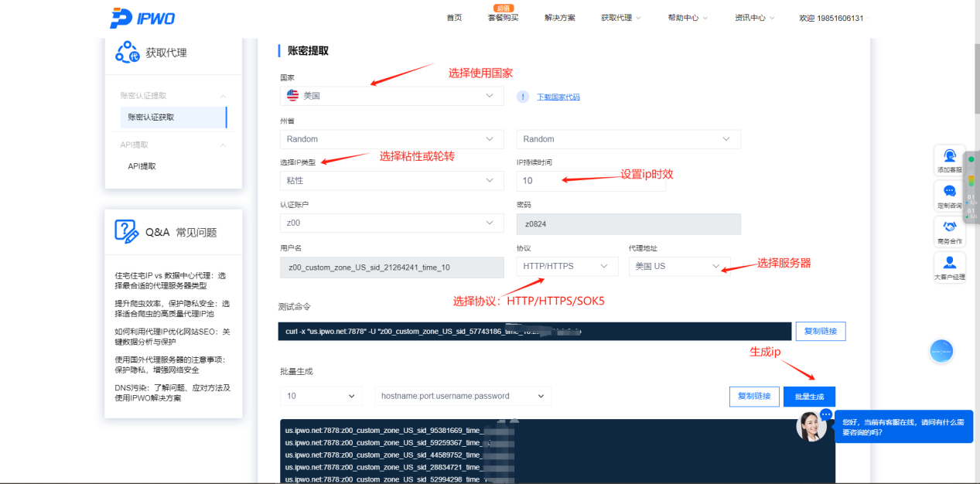Open the 国家 country dropdown showing 美国
This screenshot has width=980, height=484.
pos(391,96)
